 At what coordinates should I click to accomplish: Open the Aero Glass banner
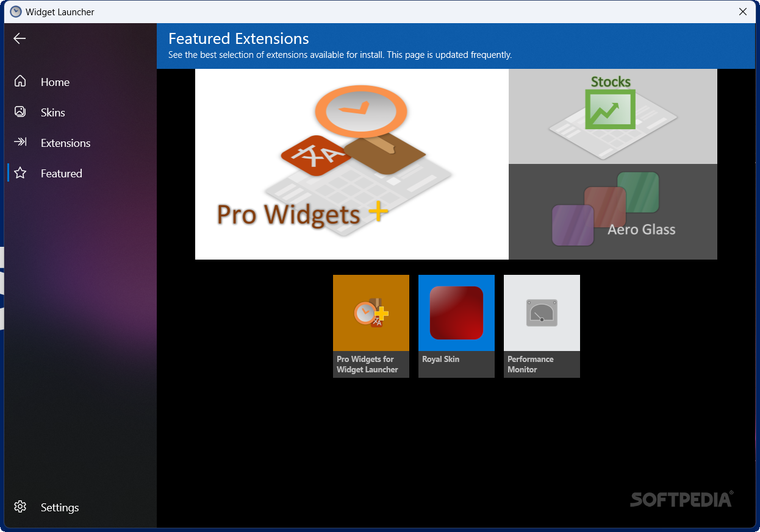613,211
